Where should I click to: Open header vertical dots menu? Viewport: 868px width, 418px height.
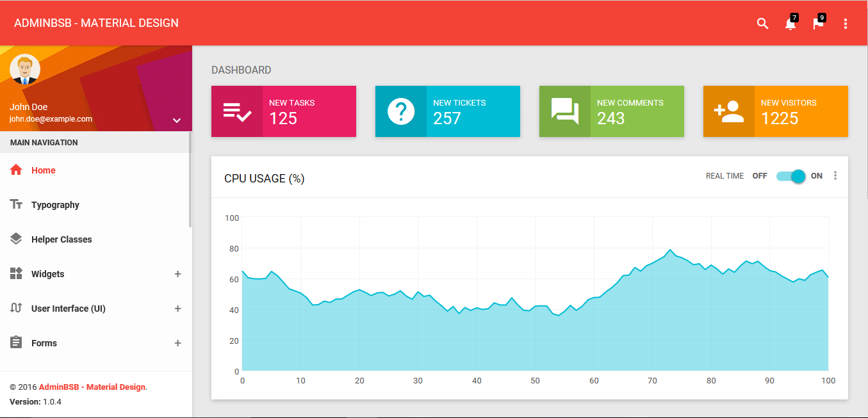[x=846, y=24]
